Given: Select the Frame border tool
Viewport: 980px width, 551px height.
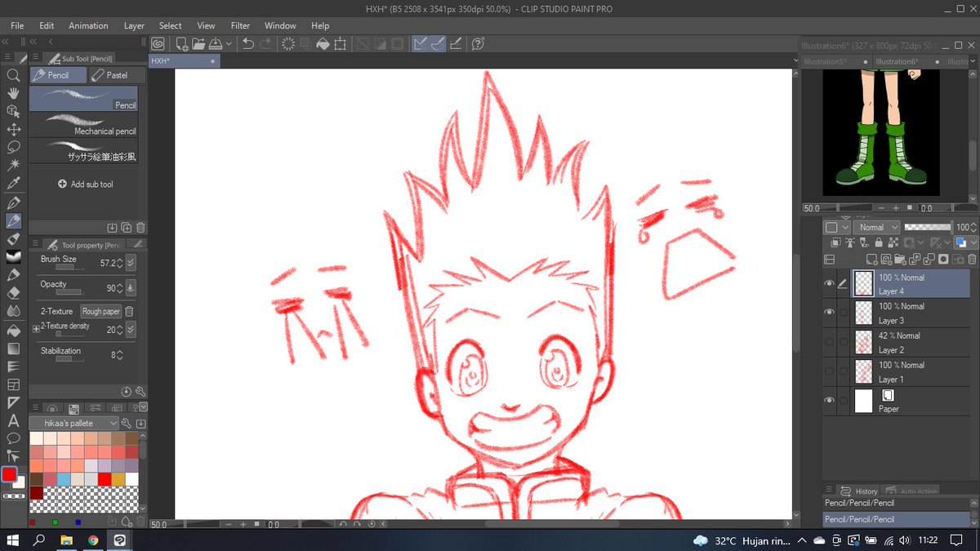Looking at the screenshot, I should click(13, 384).
